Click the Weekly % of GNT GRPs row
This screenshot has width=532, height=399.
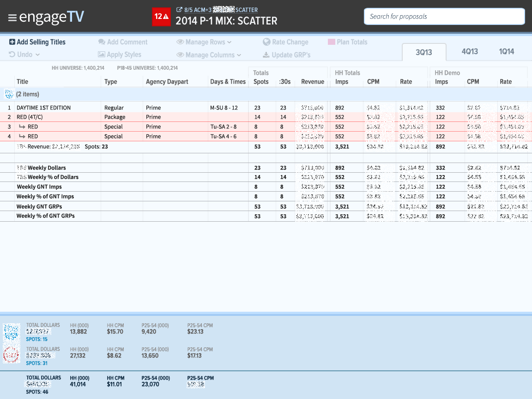click(266, 216)
